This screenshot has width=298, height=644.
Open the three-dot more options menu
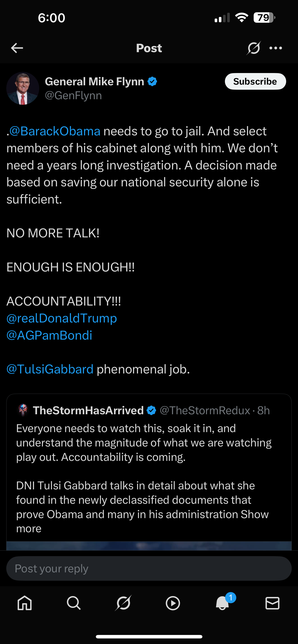pyautogui.click(x=276, y=48)
